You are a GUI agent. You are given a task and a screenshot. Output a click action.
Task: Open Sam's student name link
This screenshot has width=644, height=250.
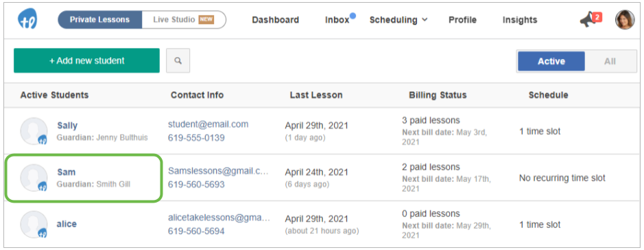66,172
